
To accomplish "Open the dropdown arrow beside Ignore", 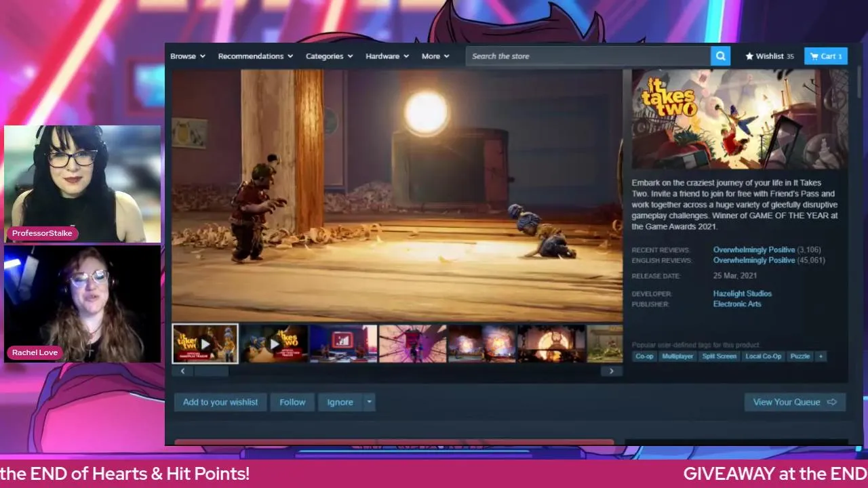I will click(x=370, y=402).
